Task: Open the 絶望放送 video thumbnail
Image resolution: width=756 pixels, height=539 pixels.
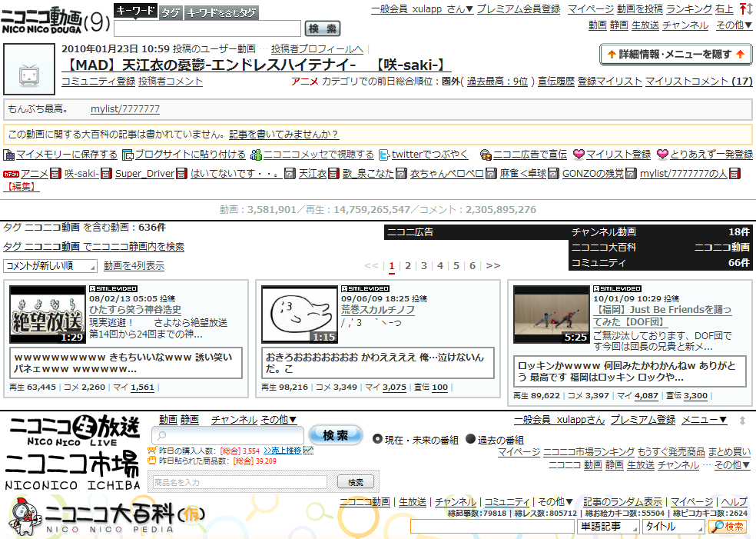Action: (x=48, y=314)
